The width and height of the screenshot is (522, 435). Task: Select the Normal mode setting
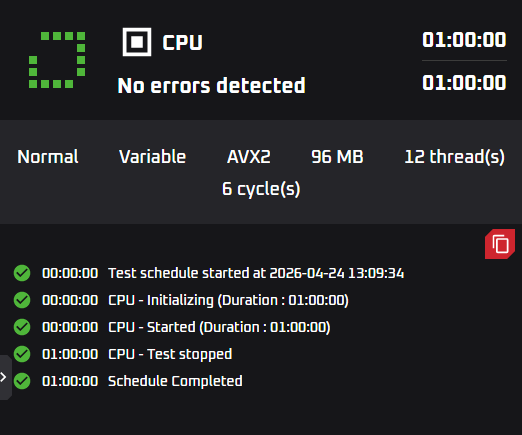tap(48, 157)
